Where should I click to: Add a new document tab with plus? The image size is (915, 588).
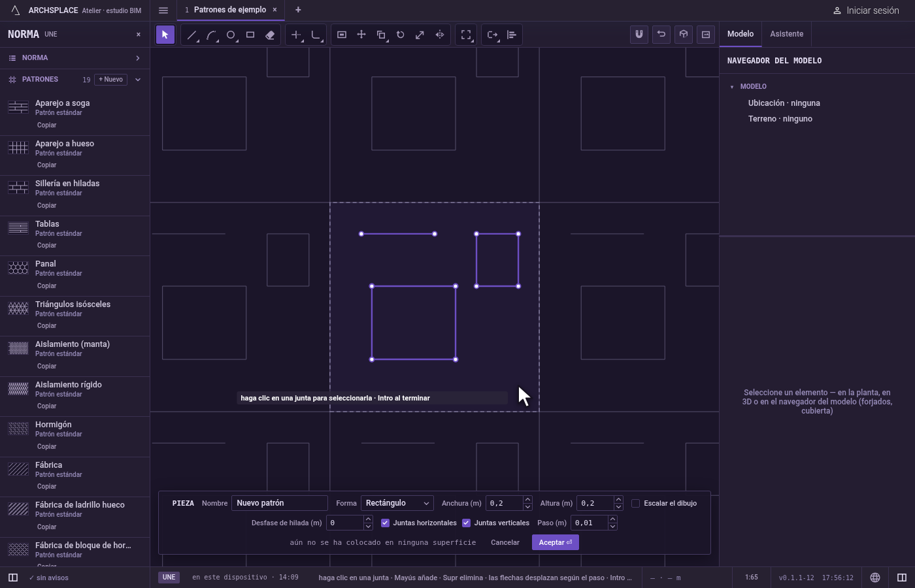[x=298, y=10]
